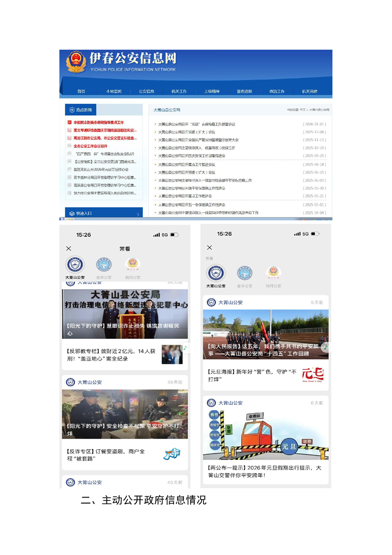Viewport: 392px width, 555px height.
Task: Close the right phone's 常看 panel
Action: coord(210,247)
